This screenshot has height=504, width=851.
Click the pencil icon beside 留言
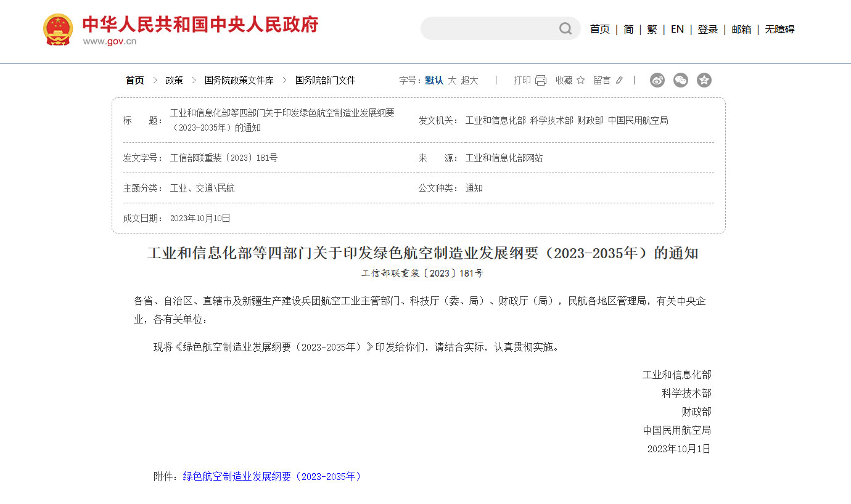[619, 80]
